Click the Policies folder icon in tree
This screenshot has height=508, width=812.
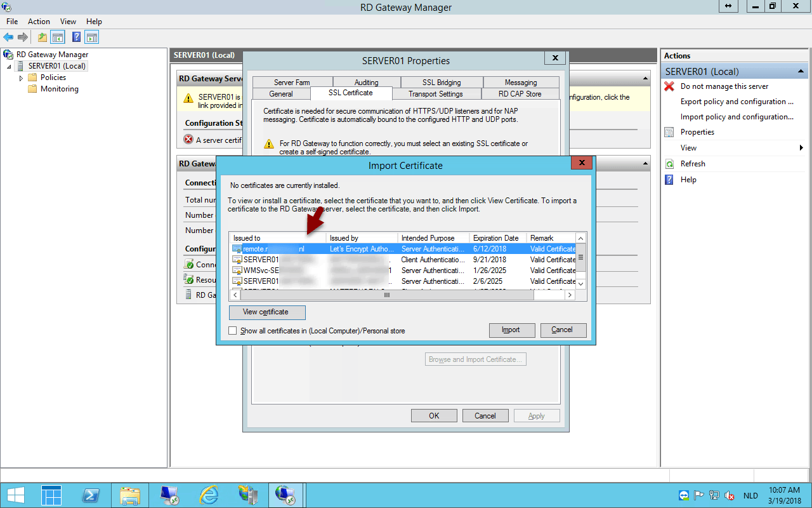(x=32, y=77)
